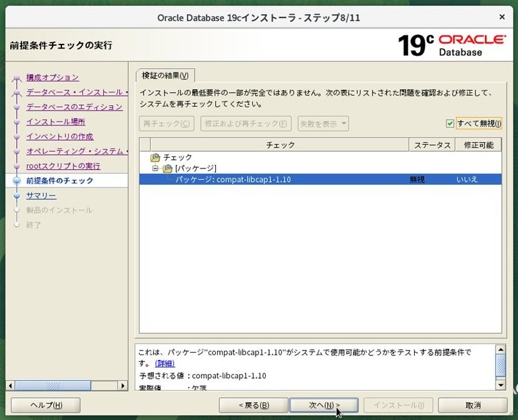Click the 修正および再チェック button
518x420 pixels.
point(246,124)
